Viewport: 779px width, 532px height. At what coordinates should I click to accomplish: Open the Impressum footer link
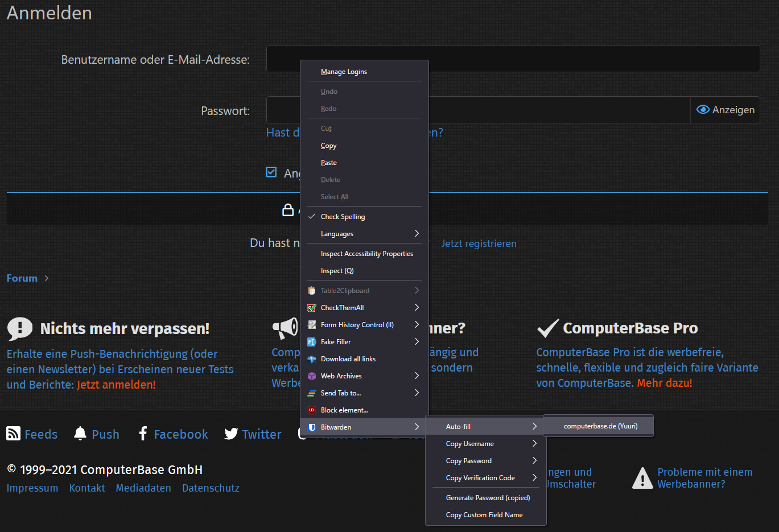pos(32,488)
